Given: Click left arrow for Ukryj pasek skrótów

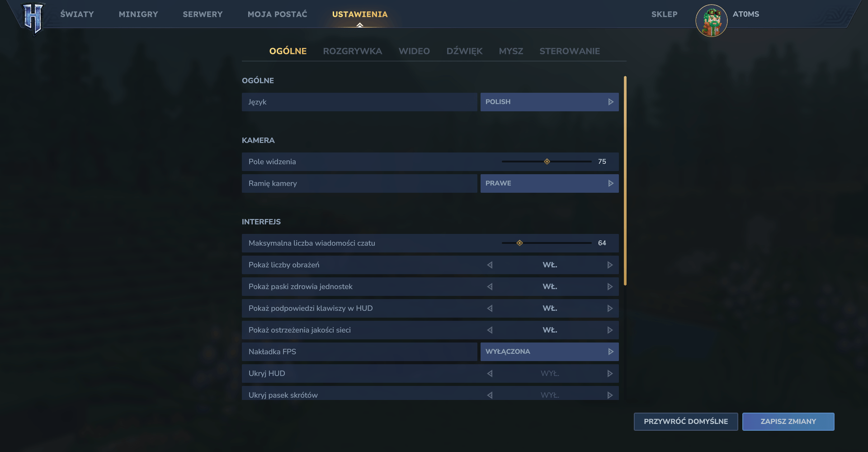Looking at the screenshot, I should (490, 395).
